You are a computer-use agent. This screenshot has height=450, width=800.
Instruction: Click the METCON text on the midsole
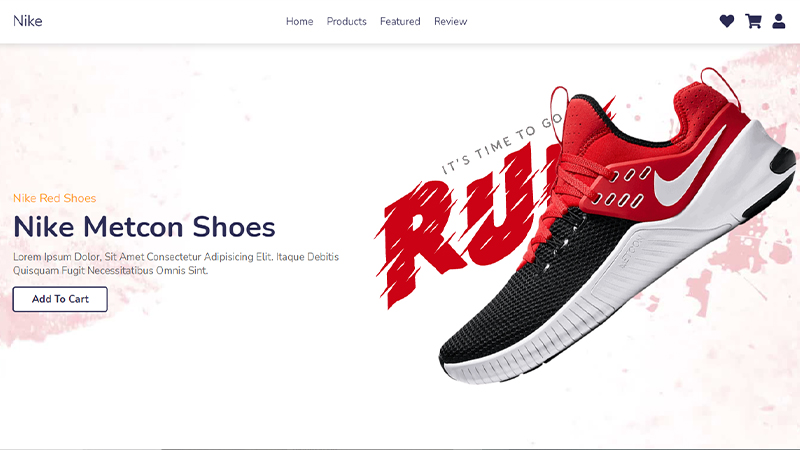coord(632,252)
